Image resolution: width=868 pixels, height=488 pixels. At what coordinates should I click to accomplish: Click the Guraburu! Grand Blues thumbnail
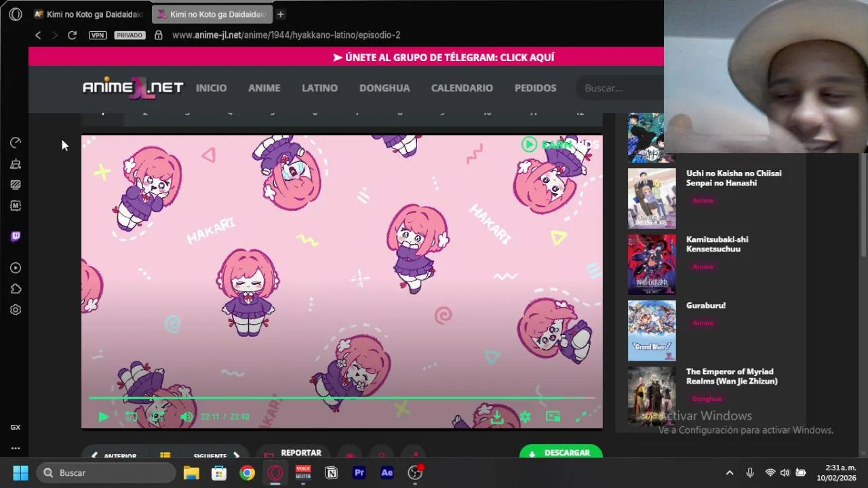pos(652,330)
